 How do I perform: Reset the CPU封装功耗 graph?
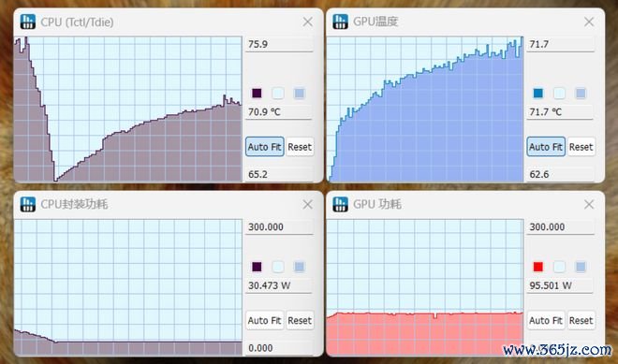pyautogui.click(x=300, y=320)
